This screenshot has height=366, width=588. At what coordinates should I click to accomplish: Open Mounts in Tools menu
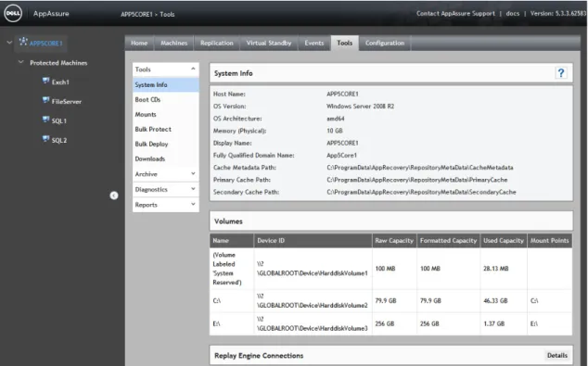(x=166, y=114)
